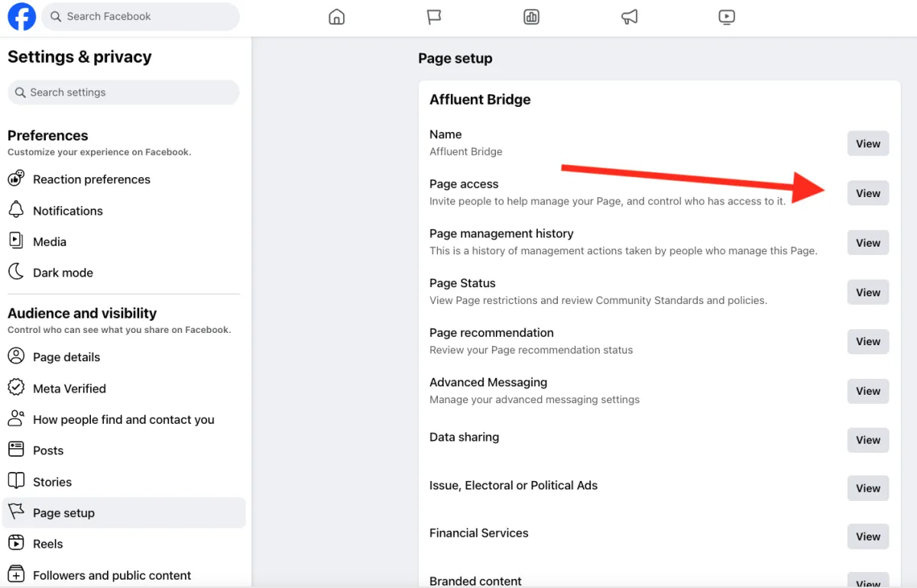
Task: Click the Meta Verified badge icon
Action: 16,388
